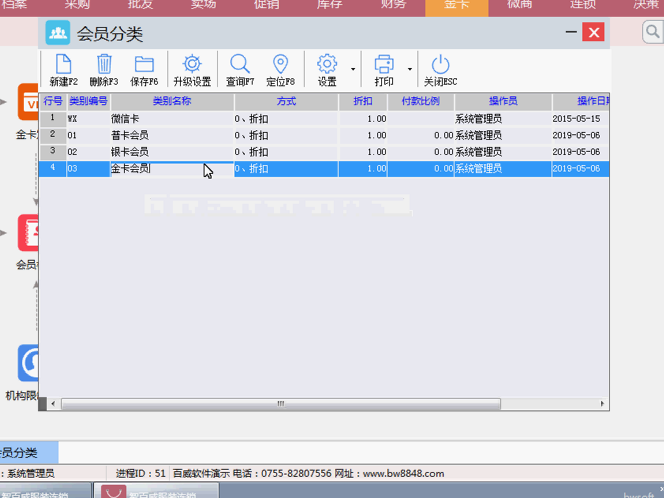
Task: Click the 新建F2 new record icon
Action: [x=64, y=65]
